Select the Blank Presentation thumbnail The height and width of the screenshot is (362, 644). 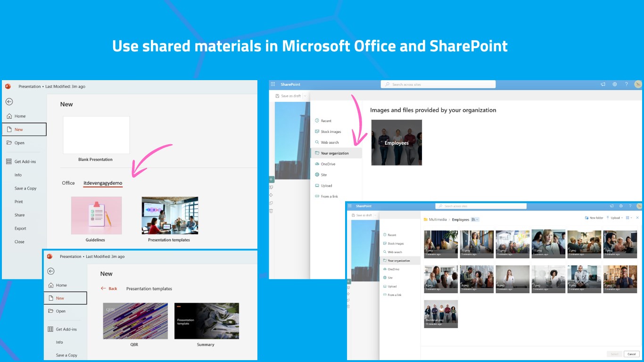(96, 135)
